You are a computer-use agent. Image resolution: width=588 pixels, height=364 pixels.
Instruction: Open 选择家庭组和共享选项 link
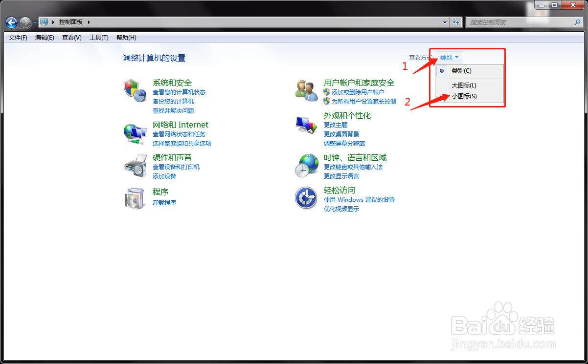coord(182,143)
